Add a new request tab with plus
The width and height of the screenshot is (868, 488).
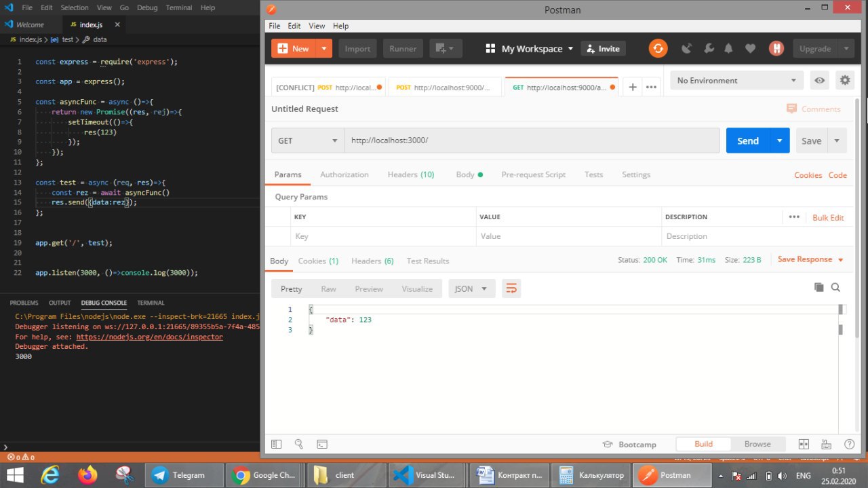click(x=632, y=87)
